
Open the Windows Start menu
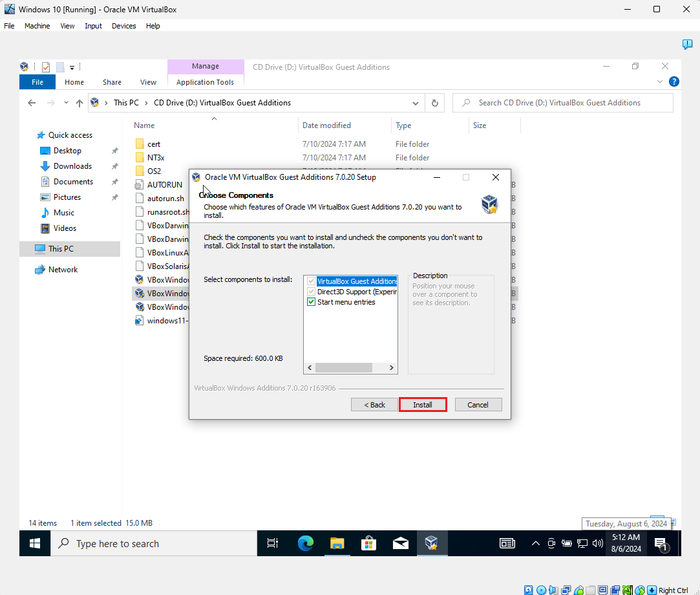click(x=35, y=543)
